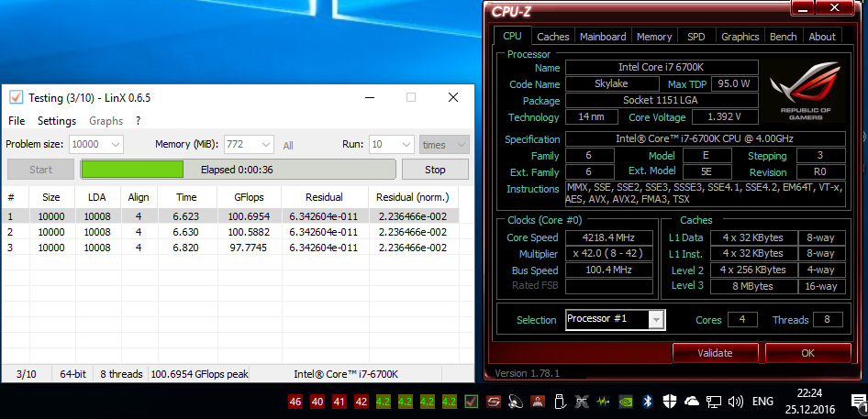Viewport: 868px width, 419px height.
Task: Click the tray temperature icon showing 41
Action: click(339, 402)
